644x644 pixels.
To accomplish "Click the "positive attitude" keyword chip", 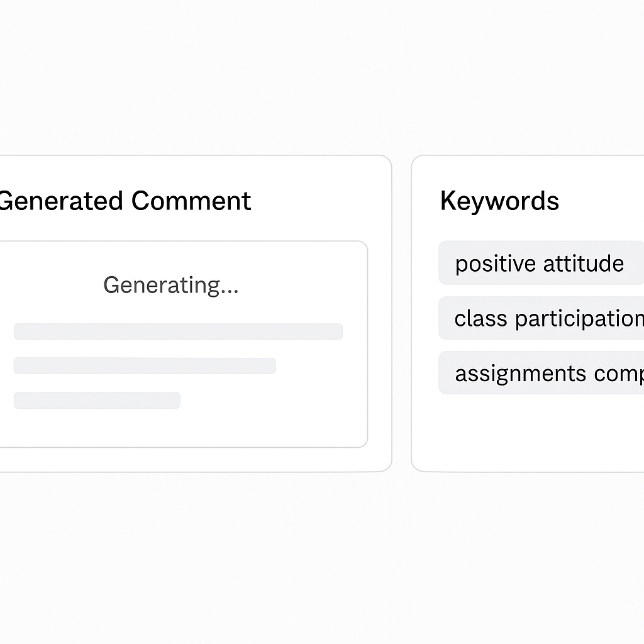I will [540, 263].
